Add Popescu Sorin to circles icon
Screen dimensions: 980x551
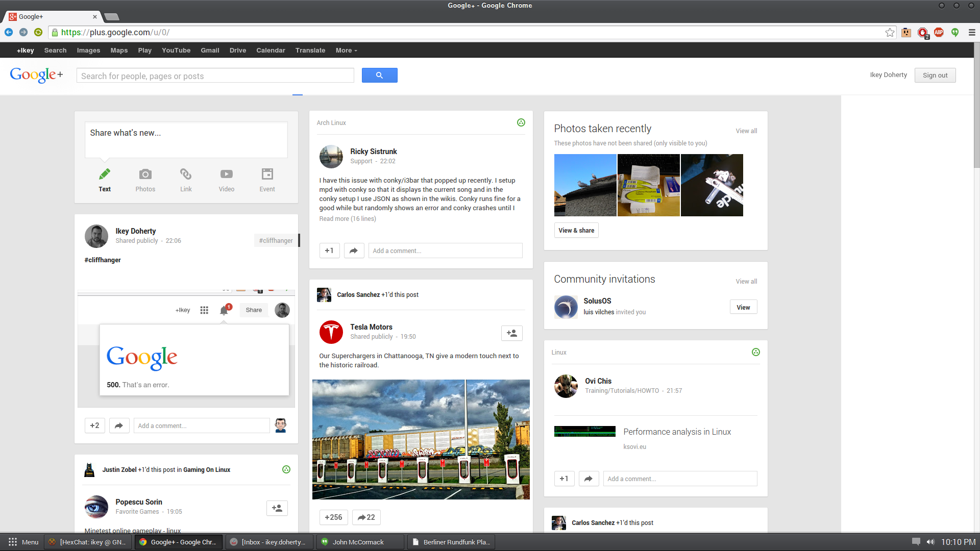point(277,508)
